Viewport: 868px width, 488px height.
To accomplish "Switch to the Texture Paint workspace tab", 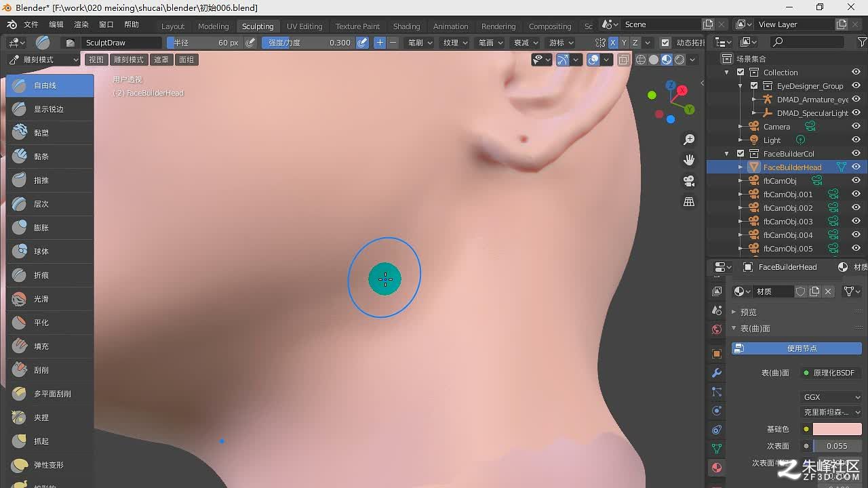I will 357,26.
